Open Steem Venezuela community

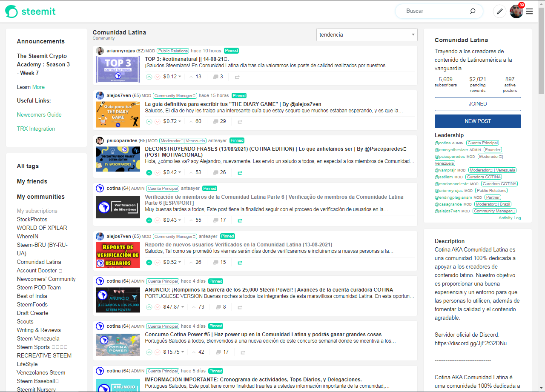coord(38,338)
